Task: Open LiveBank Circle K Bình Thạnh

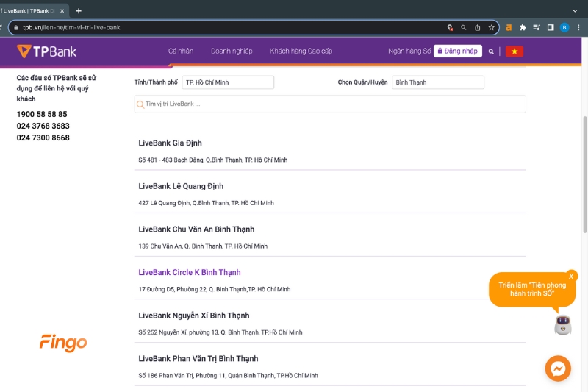Action: pos(190,272)
